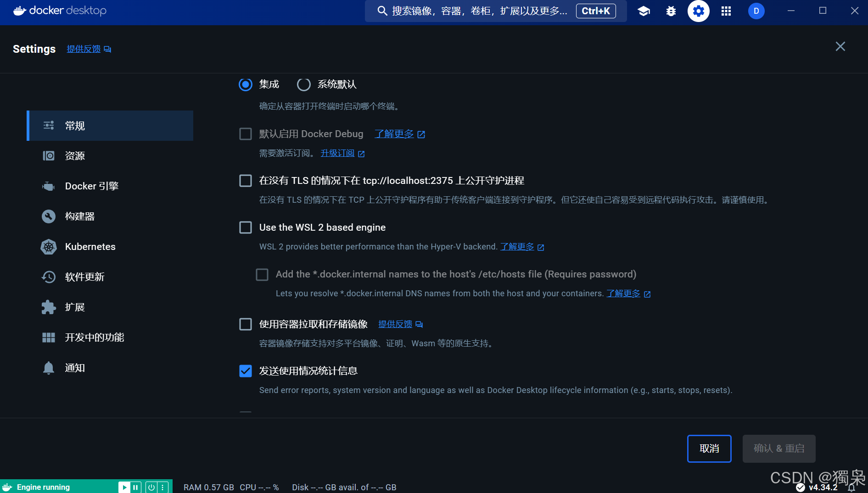Click feedback chat icon in Settings header
The width and height of the screenshot is (868, 493).
coord(107,49)
